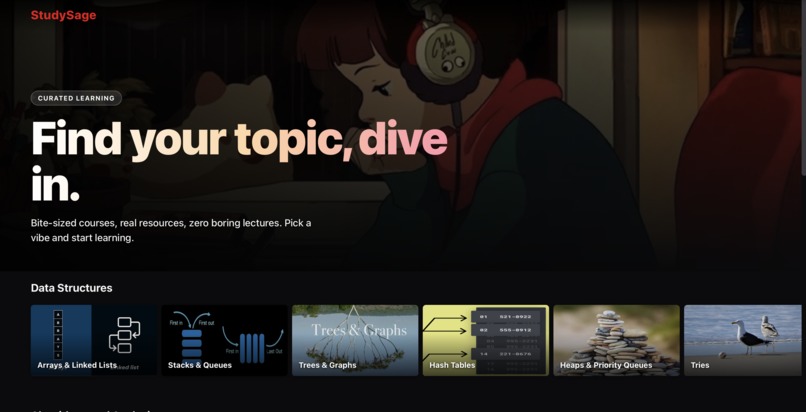Click the Curated Learning badge

[x=76, y=98]
